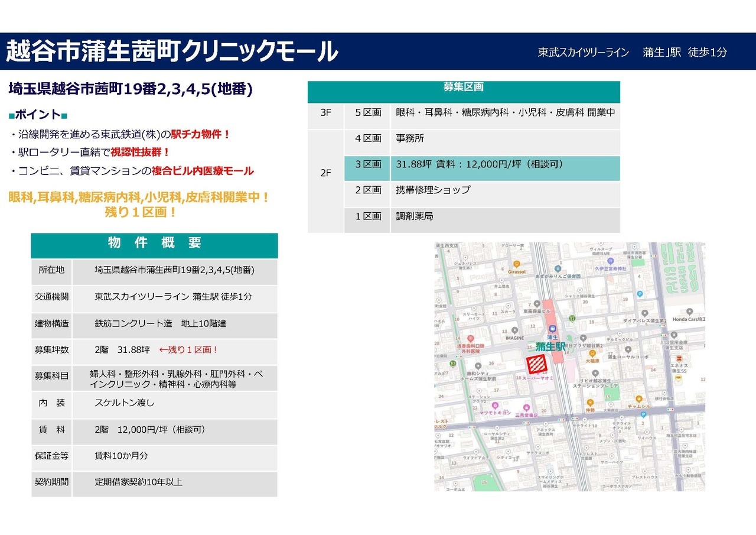
Task: Click the マツモトキヨシ drugstore marker
Action: [x=495, y=406]
